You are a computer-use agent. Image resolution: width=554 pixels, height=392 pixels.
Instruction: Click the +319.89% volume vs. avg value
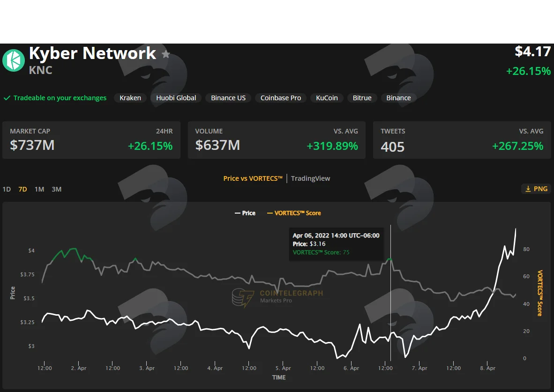pyautogui.click(x=332, y=146)
